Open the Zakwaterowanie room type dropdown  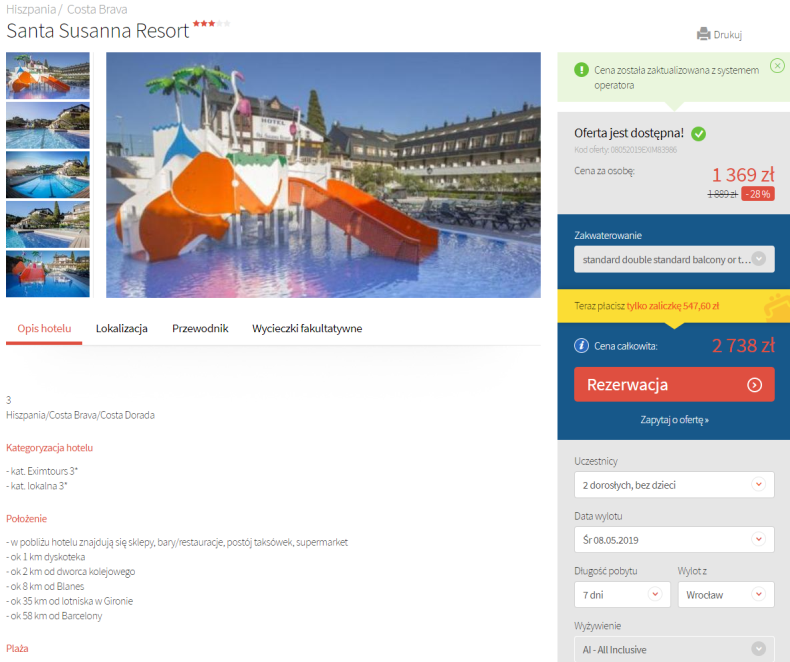coord(674,259)
